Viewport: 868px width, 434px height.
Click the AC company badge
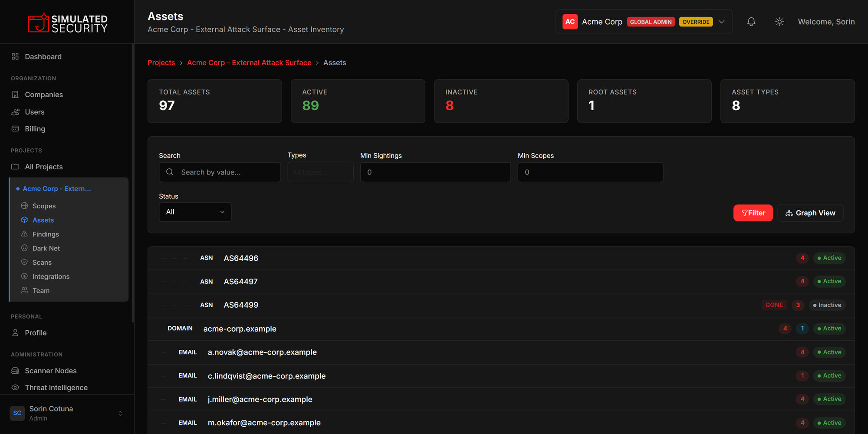tap(570, 22)
